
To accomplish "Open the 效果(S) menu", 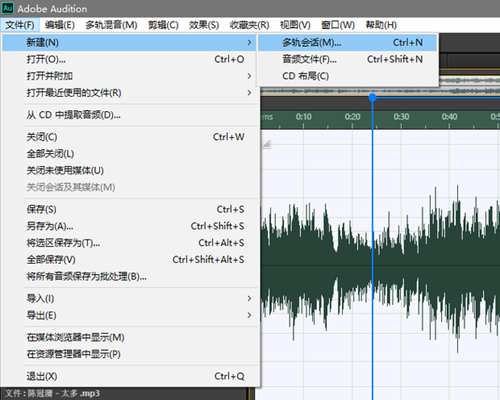I will click(204, 25).
